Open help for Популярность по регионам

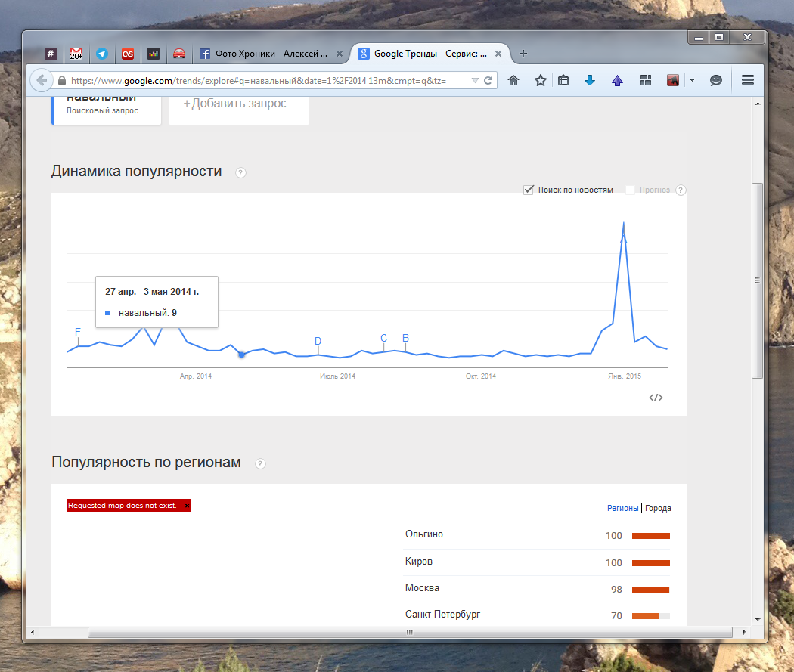[x=260, y=463]
